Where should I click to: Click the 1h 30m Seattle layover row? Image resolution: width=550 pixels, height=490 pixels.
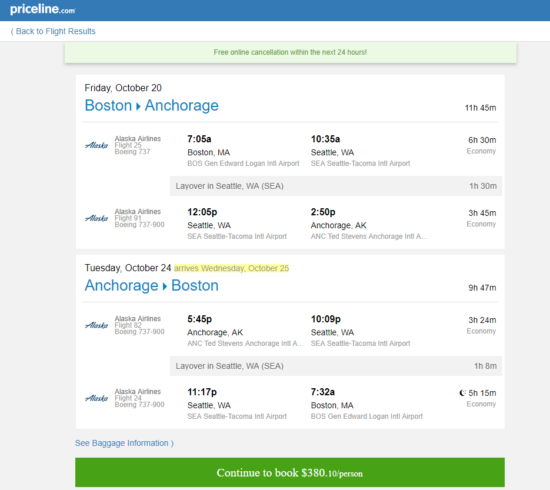(x=336, y=186)
